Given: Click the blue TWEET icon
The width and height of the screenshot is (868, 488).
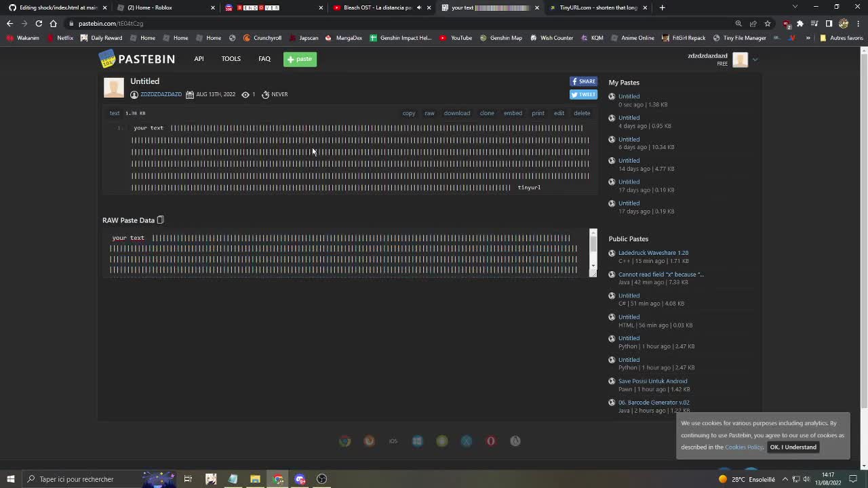Looking at the screenshot, I should coord(583,95).
